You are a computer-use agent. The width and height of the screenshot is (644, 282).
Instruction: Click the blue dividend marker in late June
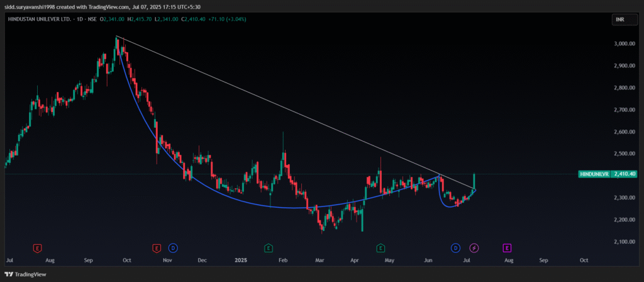coord(455,248)
